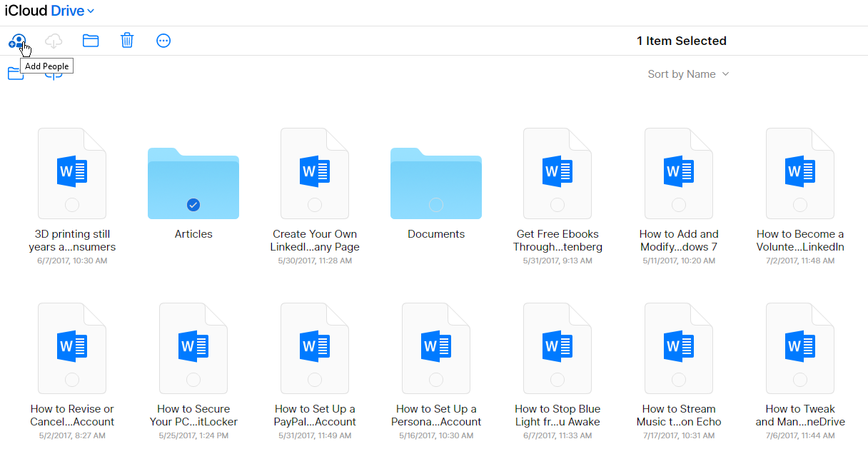Tick the selection circle on 'How to Stream Music'
The width and height of the screenshot is (868, 449).
coord(679,380)
